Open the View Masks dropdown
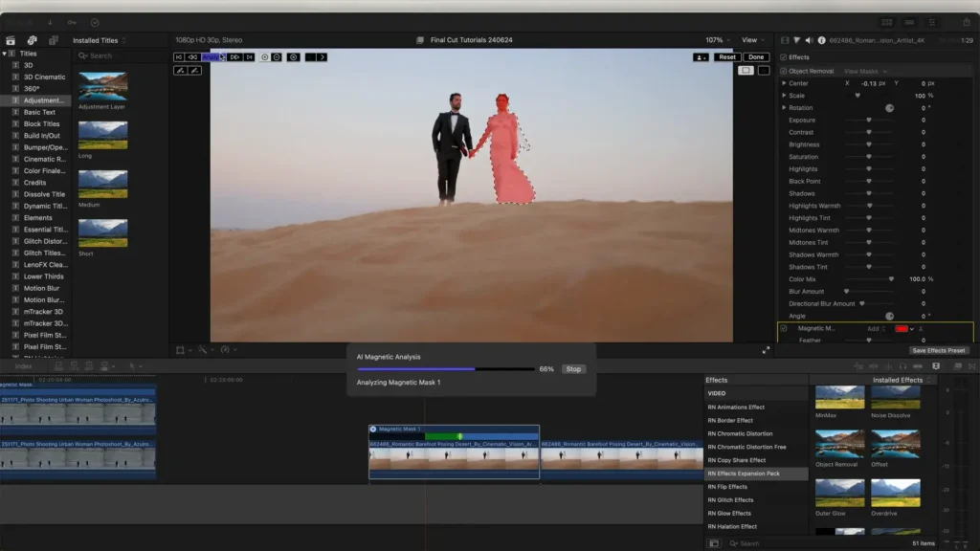Screen dimensions: 980x551 [865, 71]
